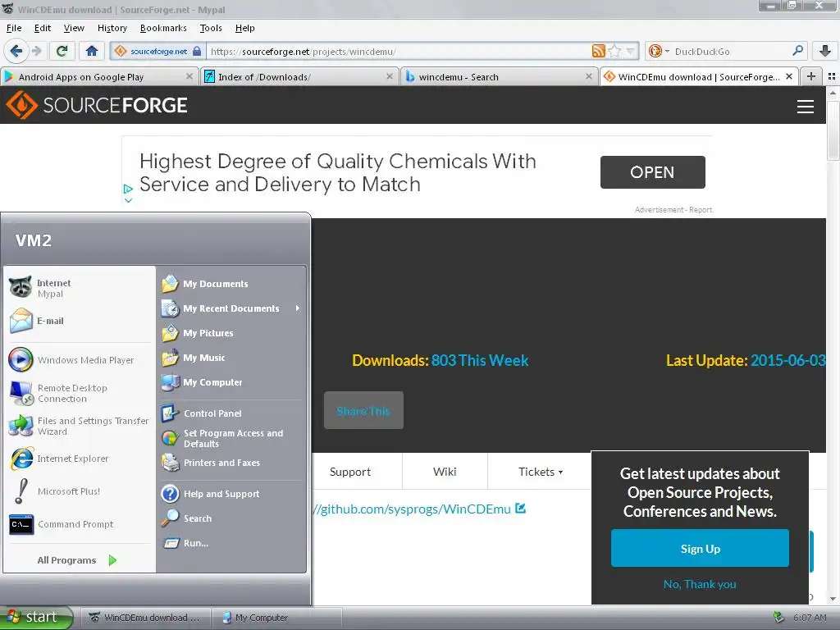Screen dimensions: 840x630
Task: Open a new tab with plus button
Action: click(811, 76)
